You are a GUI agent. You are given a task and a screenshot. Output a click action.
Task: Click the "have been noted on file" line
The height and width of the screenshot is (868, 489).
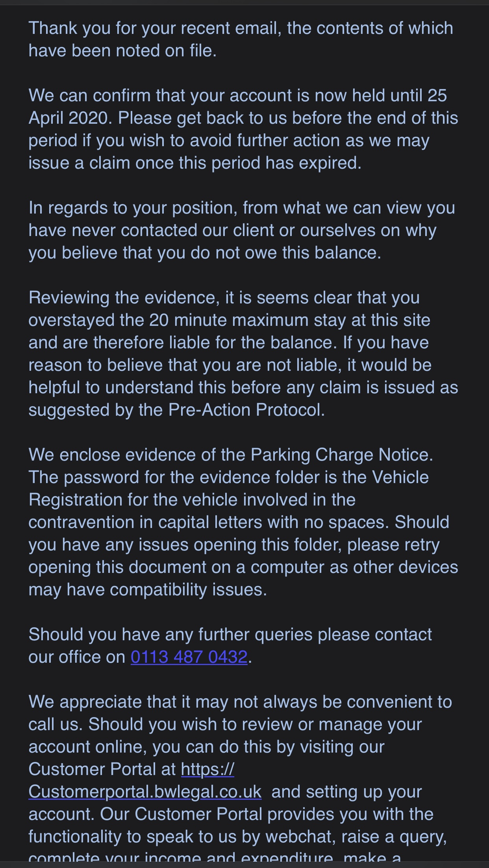tap(122, 51)
